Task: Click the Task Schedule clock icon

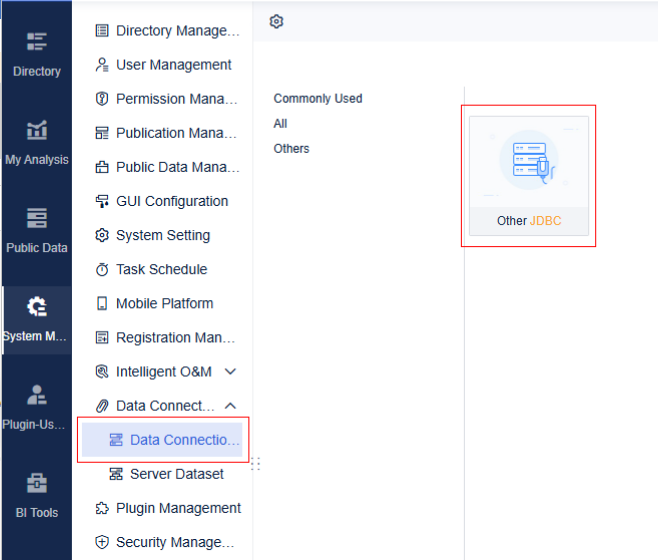Action: click(102, 270)
